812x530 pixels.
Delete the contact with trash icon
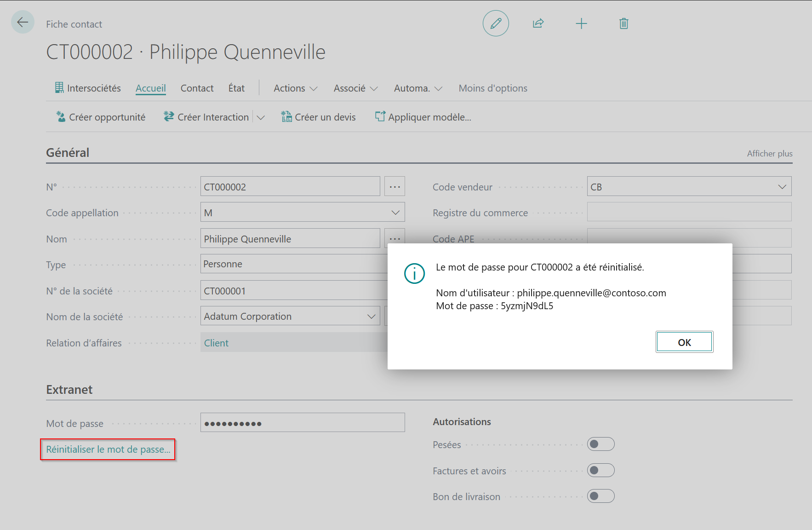[x=624, y=23]
